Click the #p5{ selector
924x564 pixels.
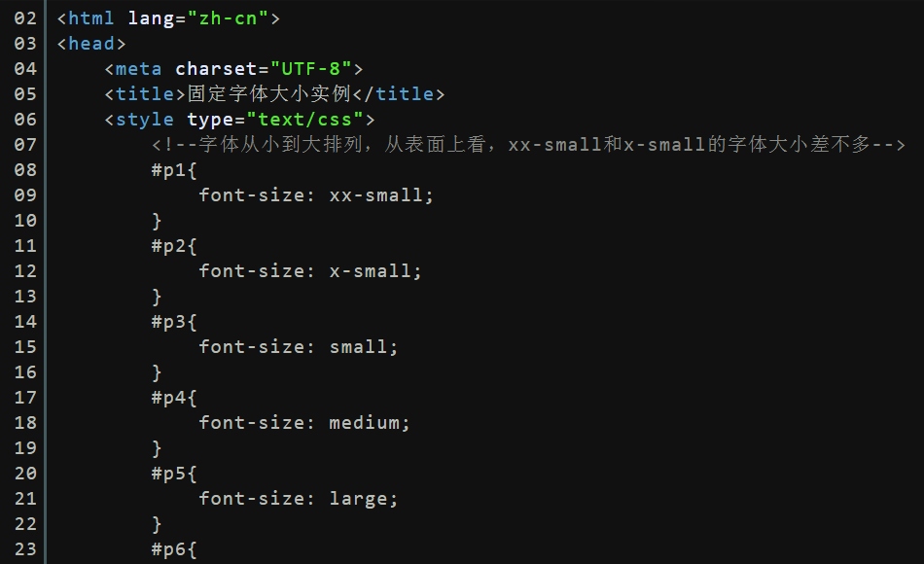click(174, 474)
